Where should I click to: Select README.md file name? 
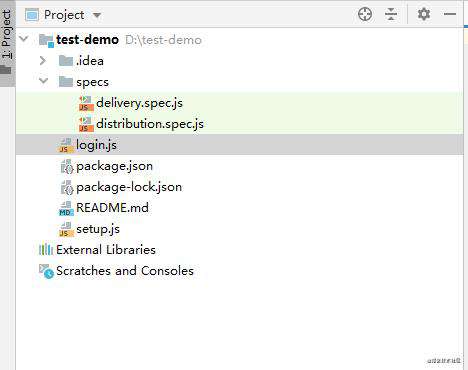click(112, 208)
